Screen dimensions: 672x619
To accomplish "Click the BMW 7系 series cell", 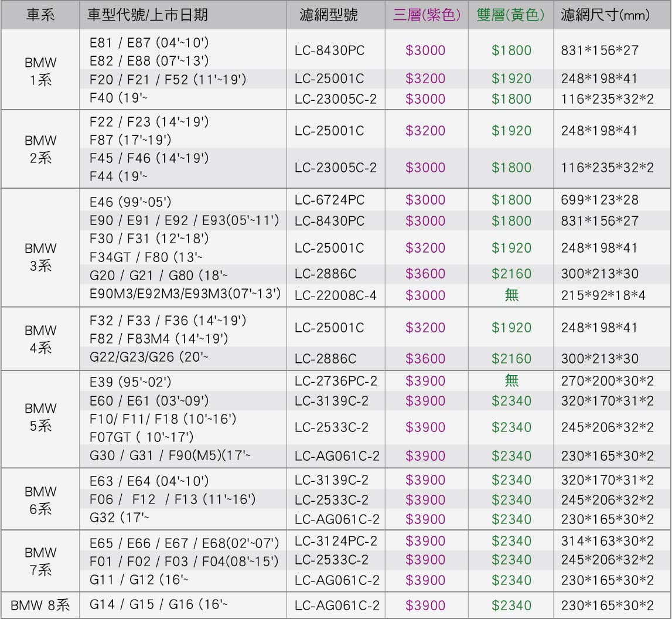I will tap(40, 561).
